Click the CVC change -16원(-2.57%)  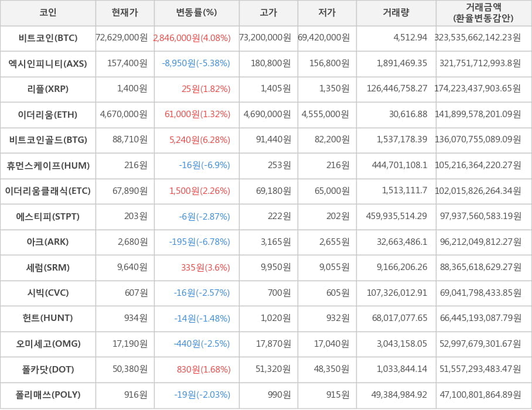tap(202, 293)
